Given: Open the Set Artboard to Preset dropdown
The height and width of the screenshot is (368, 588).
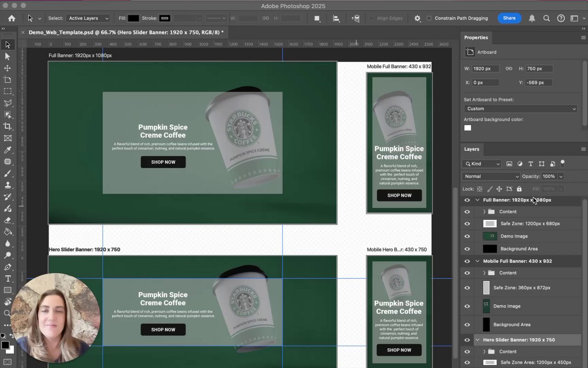Looking at the screenshot, I should [x=520, y=109].
